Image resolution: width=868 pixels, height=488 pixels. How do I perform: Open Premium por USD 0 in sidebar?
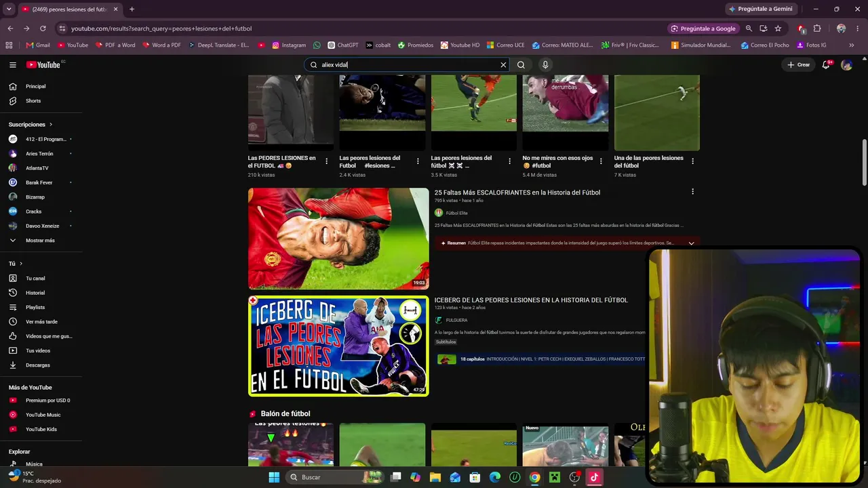coord(41,401)
